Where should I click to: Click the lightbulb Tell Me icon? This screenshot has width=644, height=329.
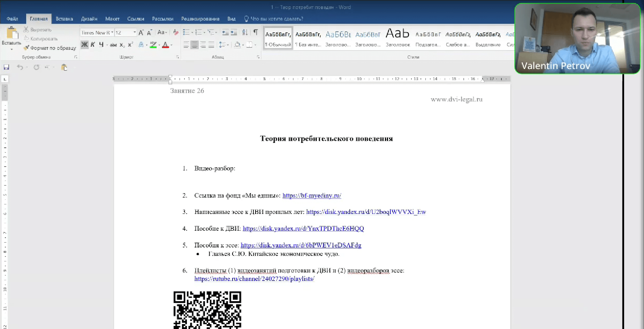click(x=246, y=19)
